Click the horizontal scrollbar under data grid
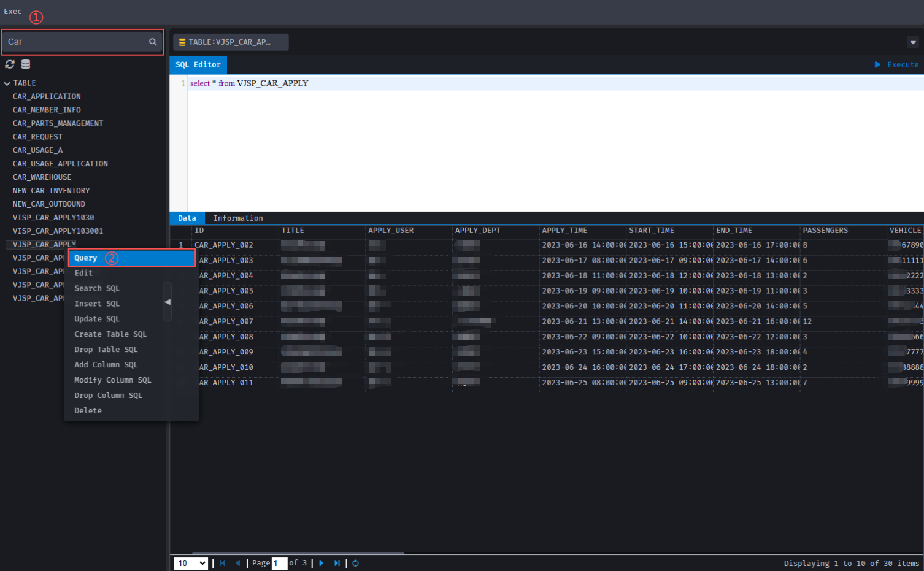 (x=287, y=553)
